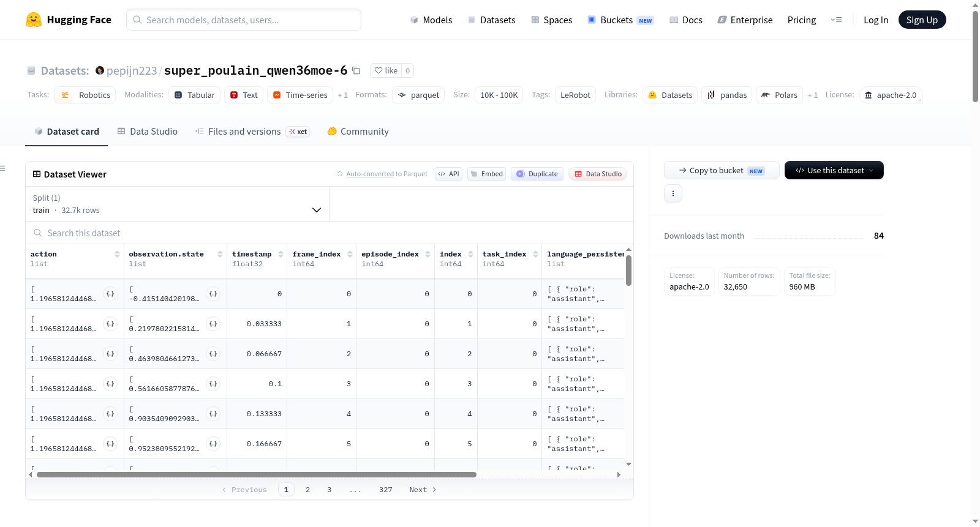Open Enterprise in top navigation
This screenshot has width=980, height=527.
pos(745,20)
